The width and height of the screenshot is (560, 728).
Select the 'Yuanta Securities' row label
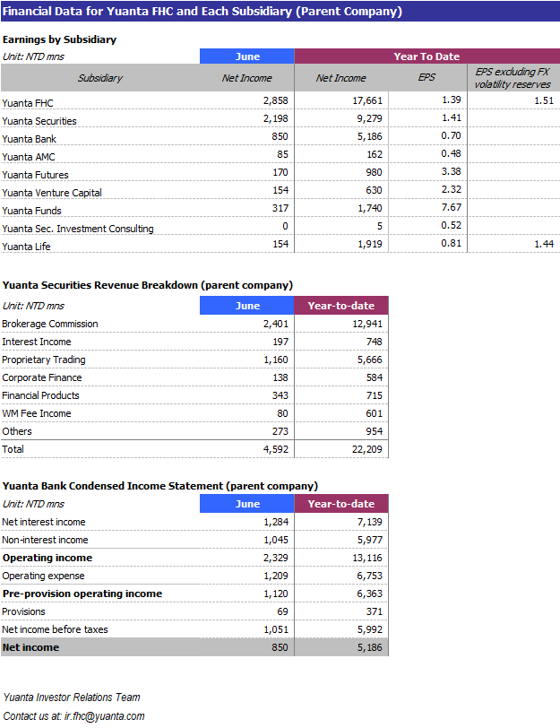click(39, 121)
